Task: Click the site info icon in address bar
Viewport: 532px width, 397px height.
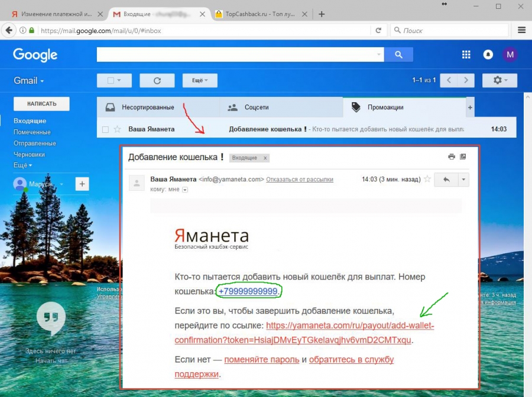Action: pyautogui.click(x=22, y=31)
